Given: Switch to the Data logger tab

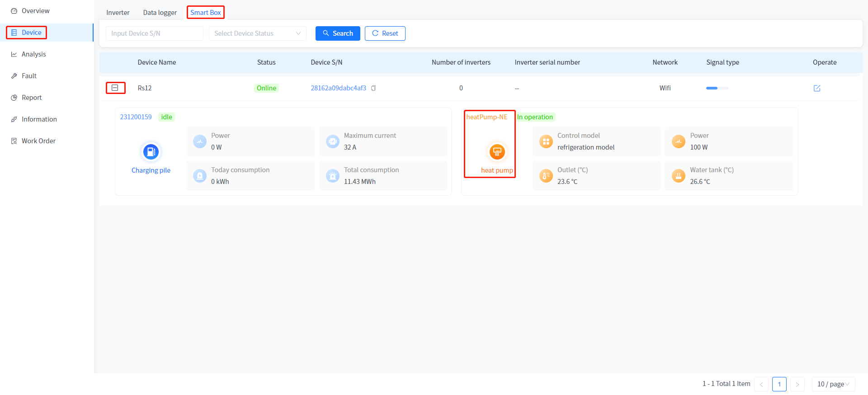Looking at the screenshot, I should 160,13.
